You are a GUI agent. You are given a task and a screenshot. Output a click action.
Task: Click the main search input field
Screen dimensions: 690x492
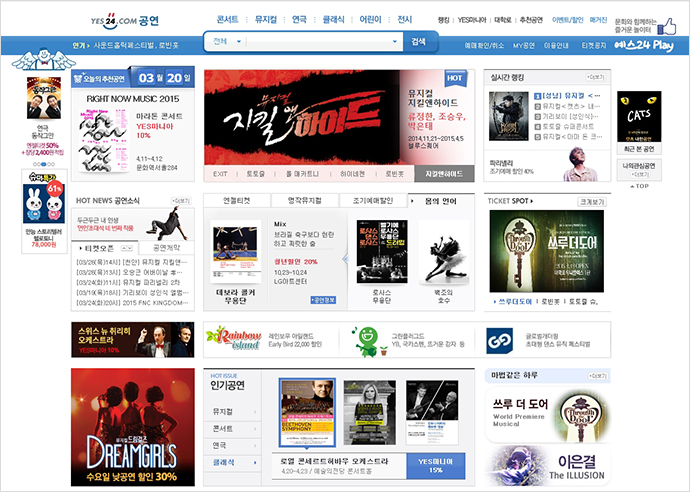pyautogui.click(x=319, y=42)
